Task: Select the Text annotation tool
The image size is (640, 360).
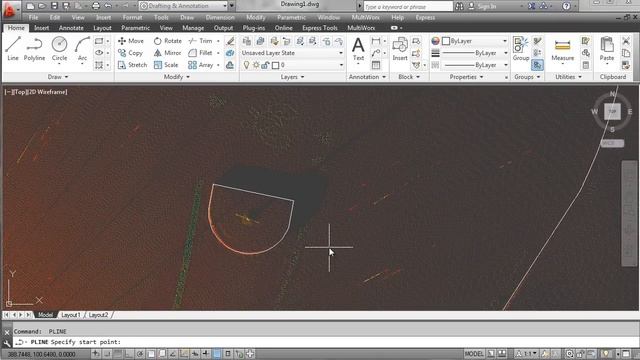Action: (x=358, y=49)
